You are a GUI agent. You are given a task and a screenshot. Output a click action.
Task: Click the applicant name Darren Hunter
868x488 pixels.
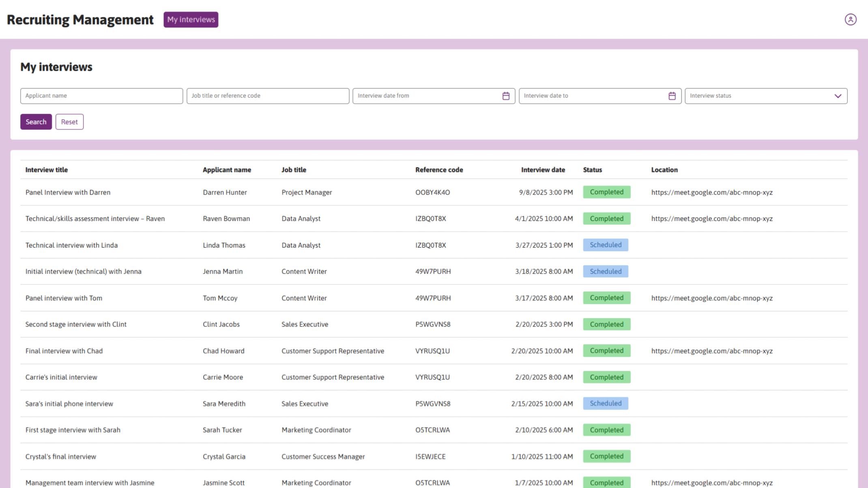tap(225, 193)
